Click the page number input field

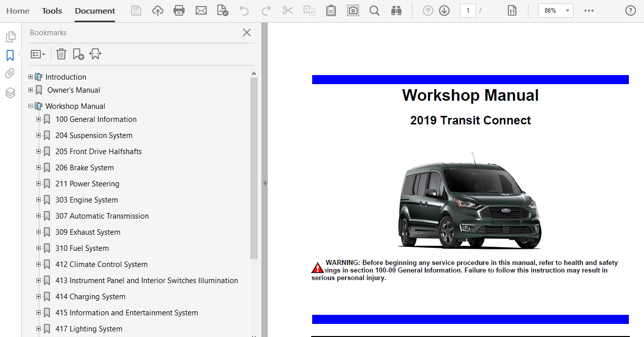pos(467,11)
